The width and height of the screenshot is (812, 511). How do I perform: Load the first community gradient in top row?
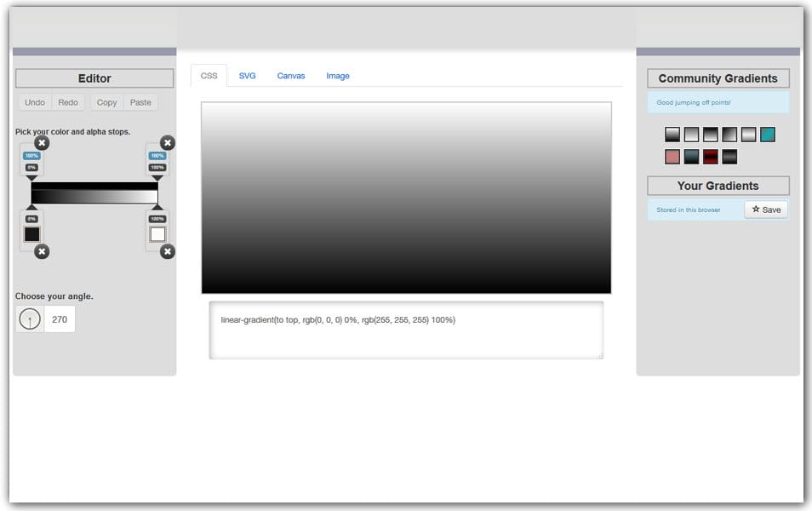(x=672, y=135)
